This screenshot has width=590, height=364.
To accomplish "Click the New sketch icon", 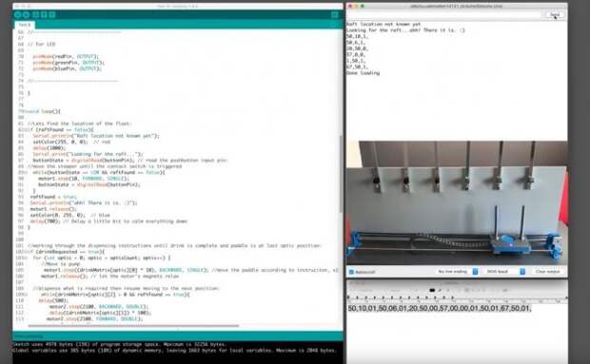I will (x=36, y=14).
